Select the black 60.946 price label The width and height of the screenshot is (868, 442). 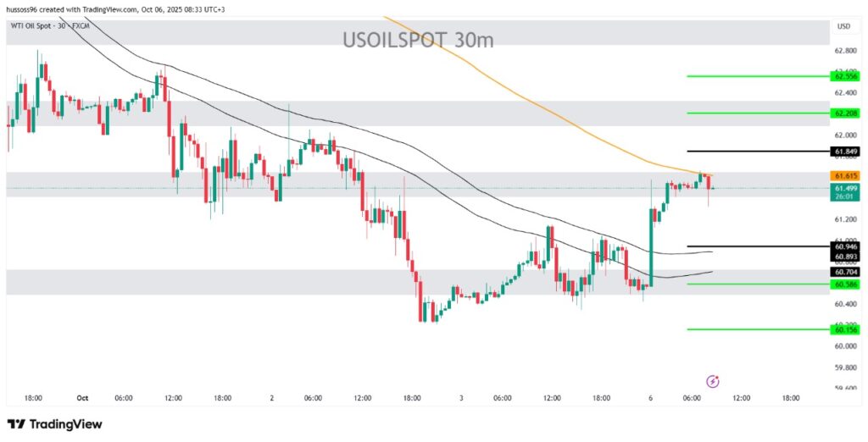tap(846, 247)
